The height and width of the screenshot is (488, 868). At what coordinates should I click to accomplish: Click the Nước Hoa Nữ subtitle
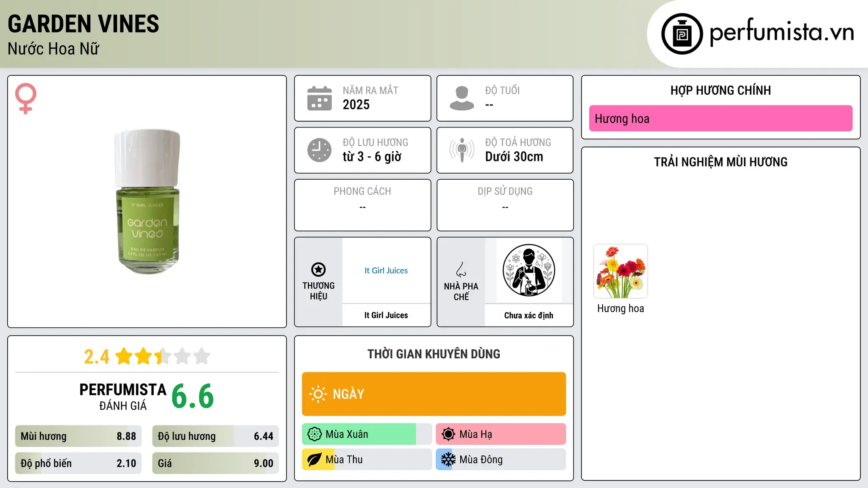[53, 49]
